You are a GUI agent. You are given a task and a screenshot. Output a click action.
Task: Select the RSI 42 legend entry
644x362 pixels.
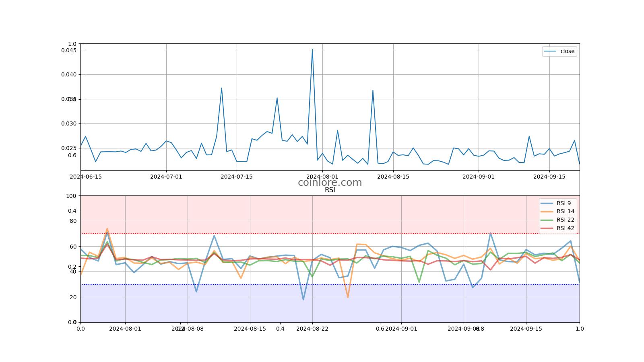(557, 228)
